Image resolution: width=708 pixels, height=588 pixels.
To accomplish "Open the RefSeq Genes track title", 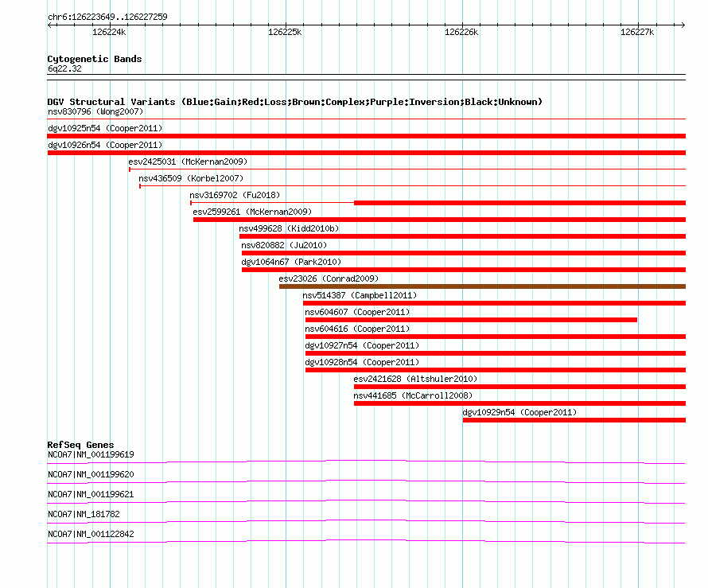I will click(80, 445).
